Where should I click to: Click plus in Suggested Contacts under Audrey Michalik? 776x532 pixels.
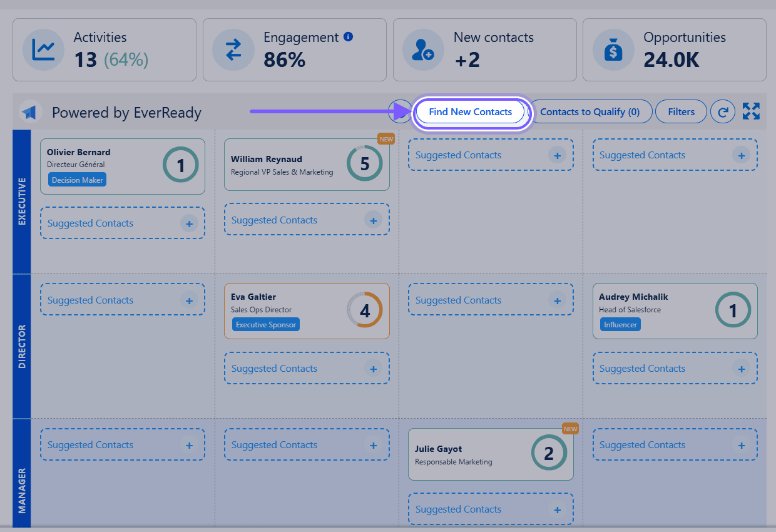coord(742,369)
